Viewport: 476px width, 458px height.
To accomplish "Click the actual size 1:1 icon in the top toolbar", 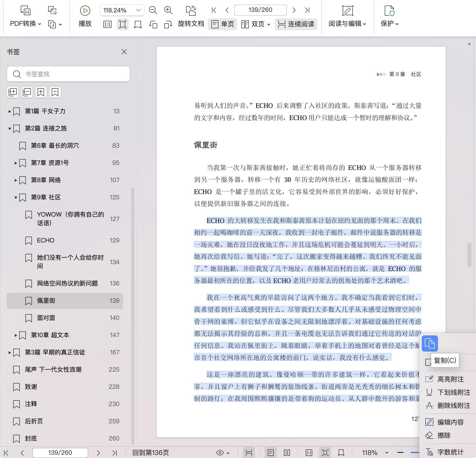I will (107, 24).
